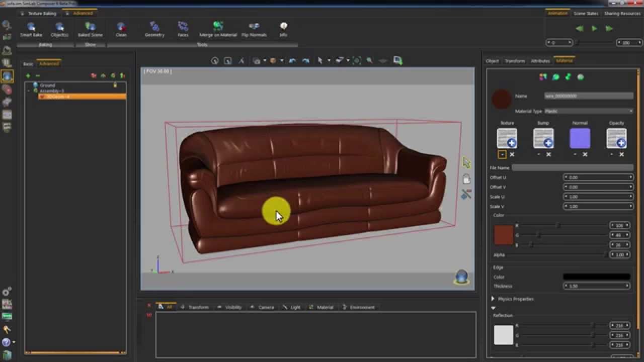Click the redo arrow in viewport toolbar
Viewport: 644px width, 362px height.
pyautogui.click(x=305, y=61)
